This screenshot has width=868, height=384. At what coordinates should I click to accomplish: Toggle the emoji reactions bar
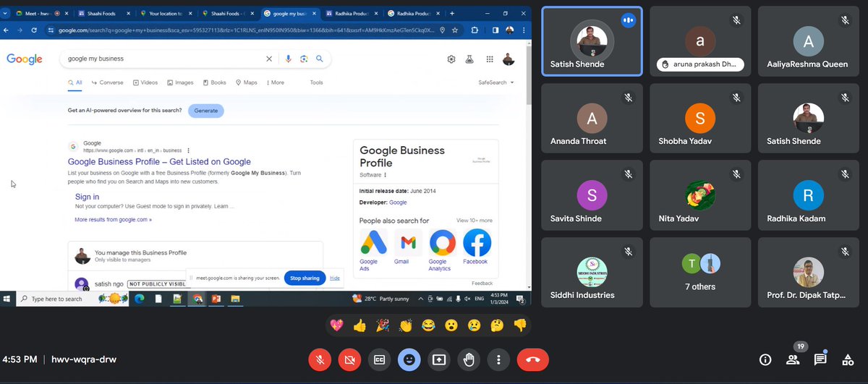409,359
